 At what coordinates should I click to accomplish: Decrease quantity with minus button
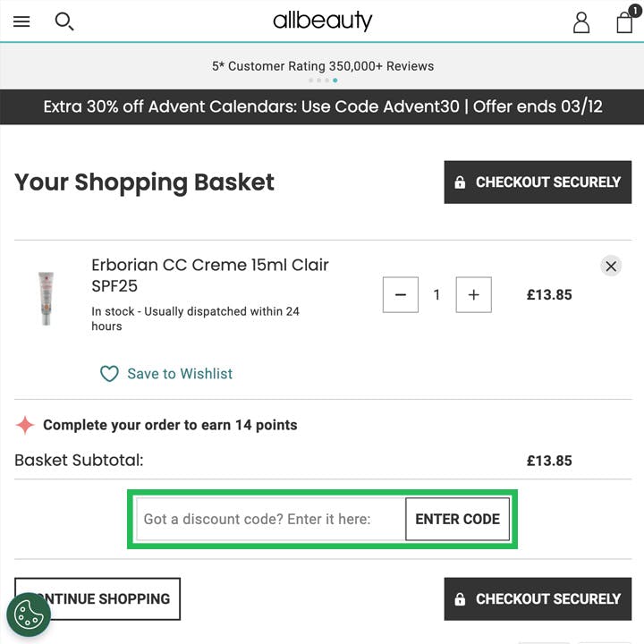(401, 295)
